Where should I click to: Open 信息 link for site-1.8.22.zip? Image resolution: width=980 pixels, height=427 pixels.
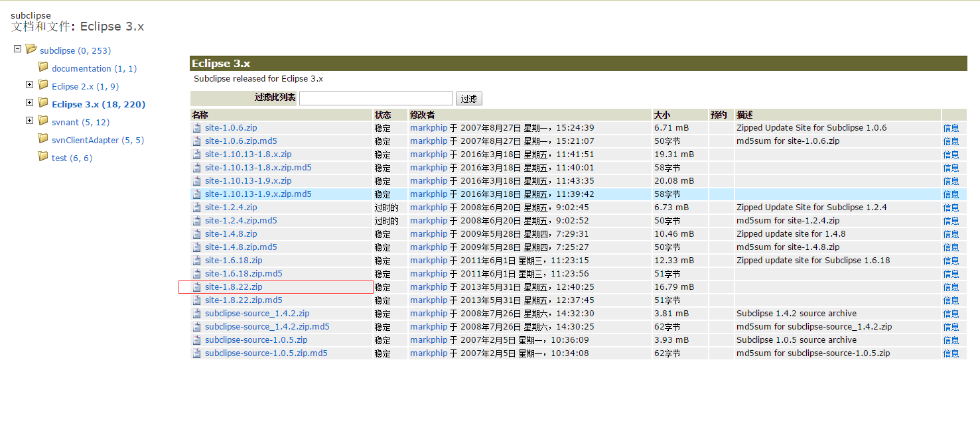[951, 287]
